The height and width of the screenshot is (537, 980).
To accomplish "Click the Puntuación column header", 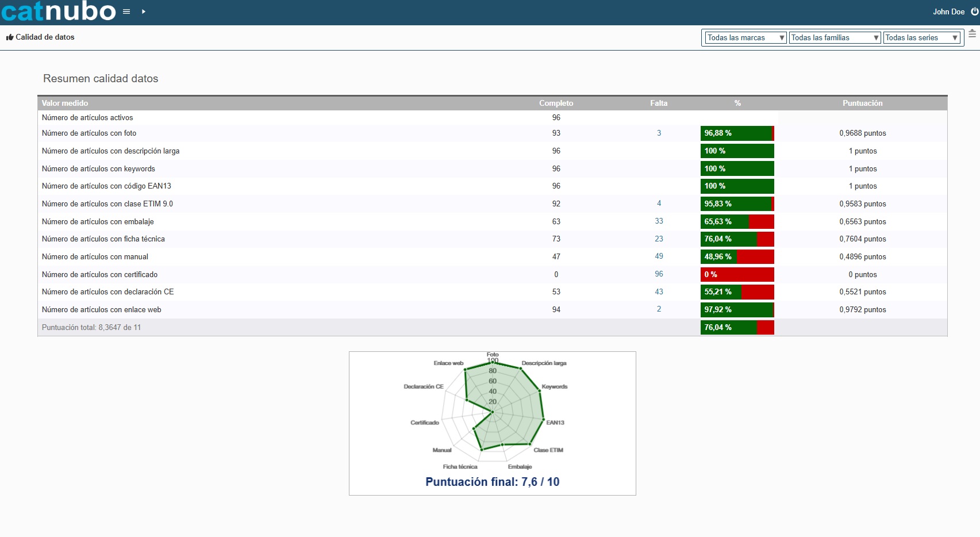I will coord(862,103).
